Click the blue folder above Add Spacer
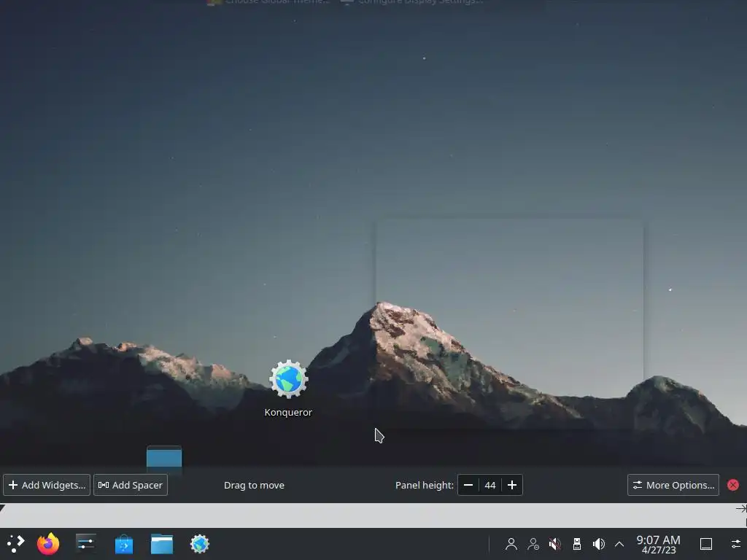 click(x=164, y=458)
